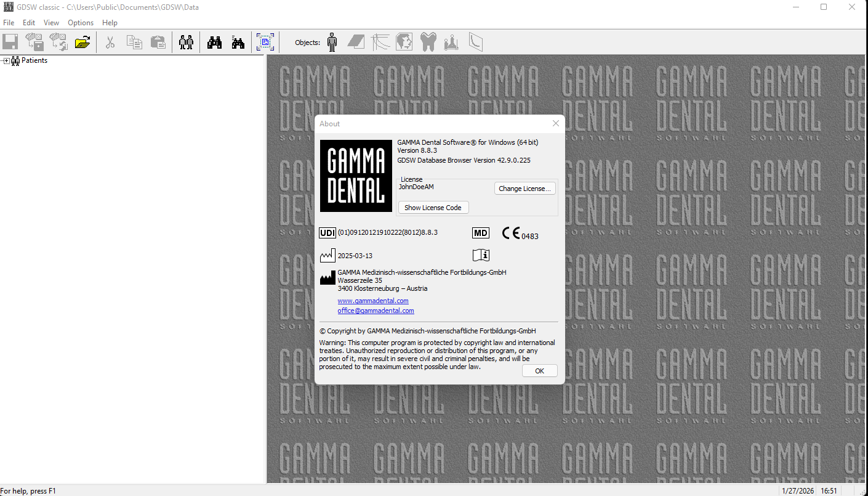
Task: Open the Options menu
Action: pyautogui.click(x=81, y=23)
